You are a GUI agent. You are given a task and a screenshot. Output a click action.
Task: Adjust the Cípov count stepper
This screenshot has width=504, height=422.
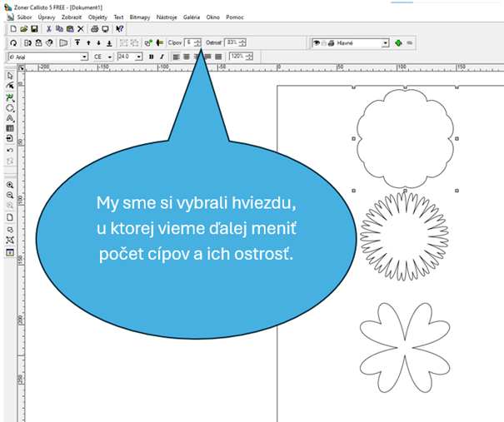click(197, 42)
